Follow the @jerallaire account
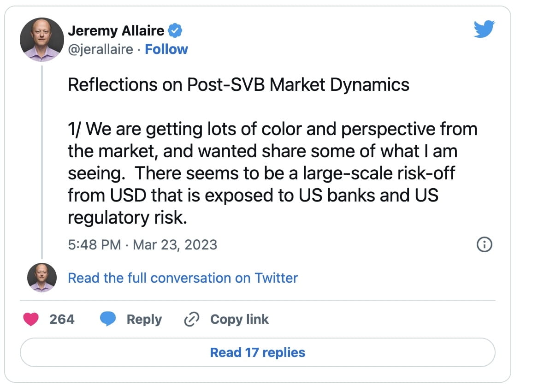This screenshot has height=392, width=544. click(x=166, y=49)
